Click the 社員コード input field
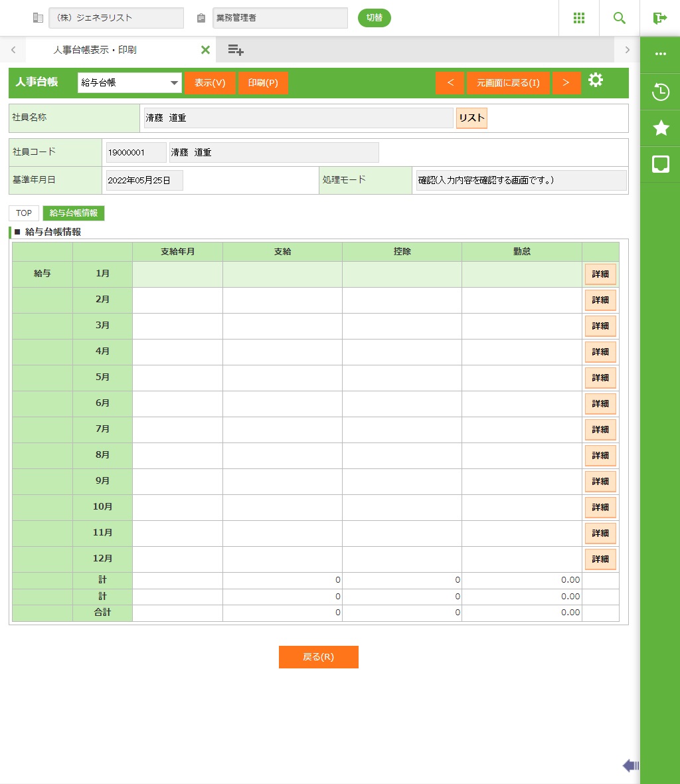 pos(136,152)
